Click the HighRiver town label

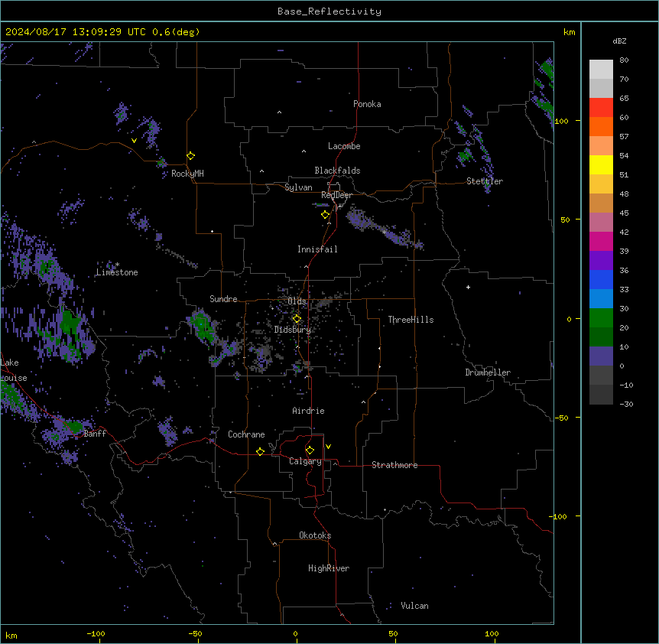[x=329, y=568]
